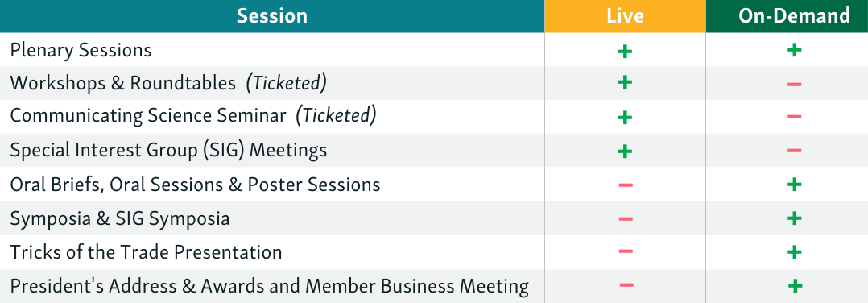Click the red minus On-Demand for Workshops & Roundtables

(794, 84)
